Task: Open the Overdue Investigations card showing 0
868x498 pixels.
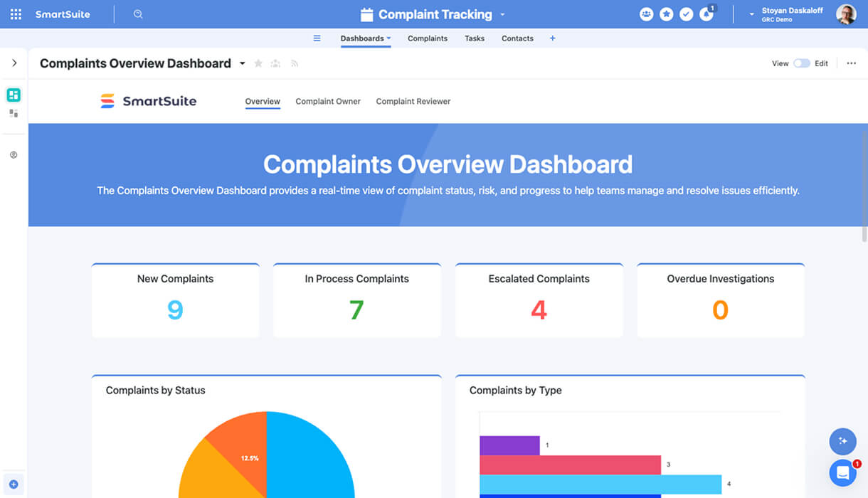Action: 721,300
